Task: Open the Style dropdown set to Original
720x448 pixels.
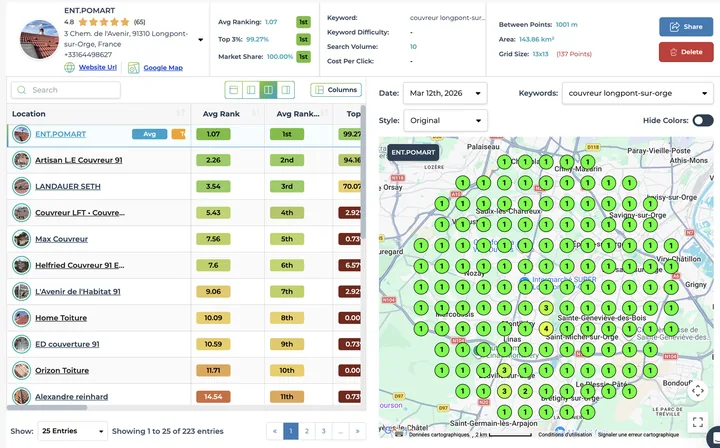Action: coord(445,121)
